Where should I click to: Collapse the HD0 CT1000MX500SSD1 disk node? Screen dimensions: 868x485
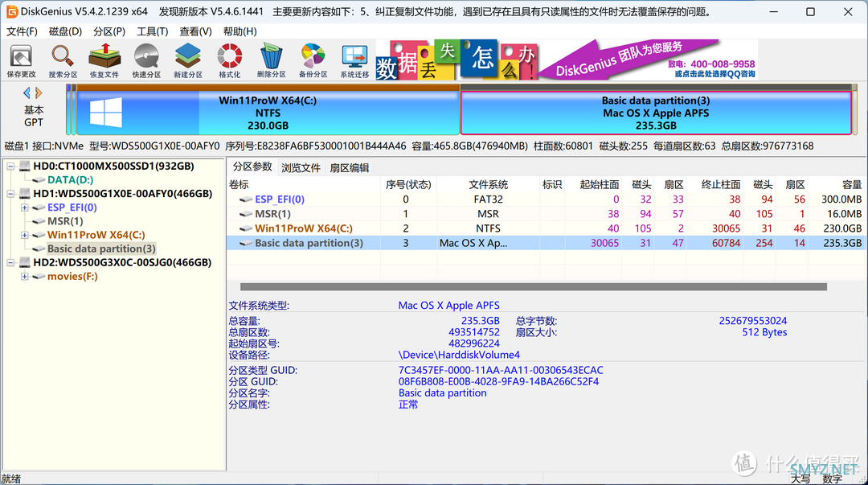pyautogui.click(x=10, y=166)
